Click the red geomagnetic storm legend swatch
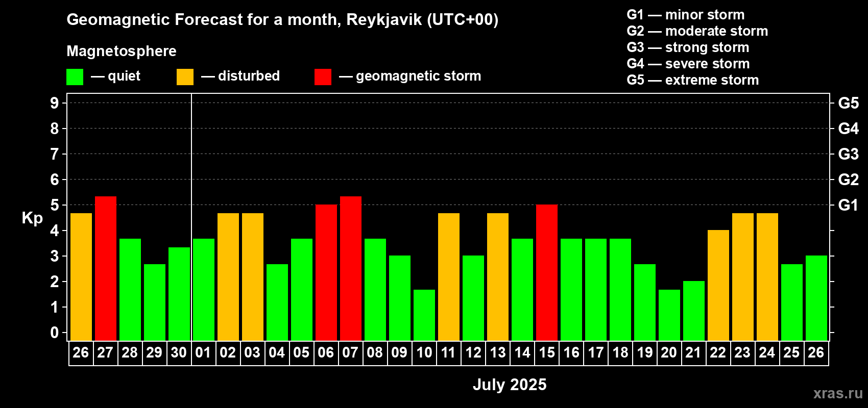The height and width of the screenshot is (408, 868). pos(323,77)
